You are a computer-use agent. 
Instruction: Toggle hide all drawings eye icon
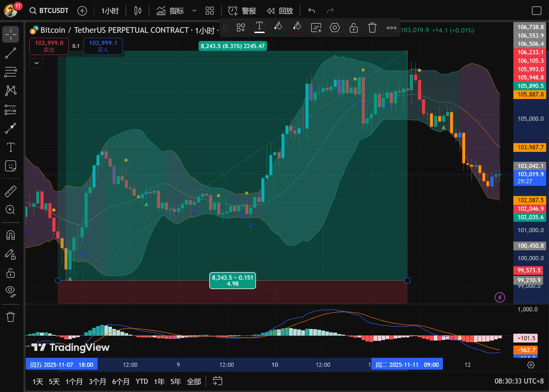click(11, 291)
